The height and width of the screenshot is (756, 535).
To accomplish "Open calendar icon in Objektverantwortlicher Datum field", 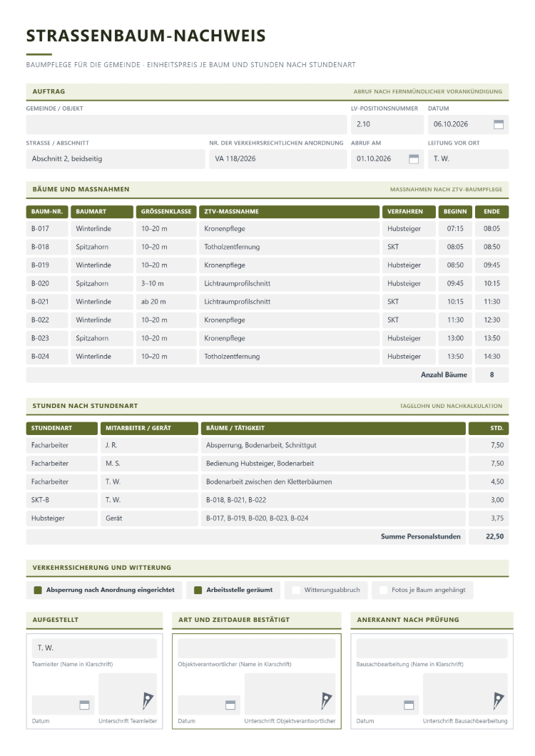I will coord(230,705).
